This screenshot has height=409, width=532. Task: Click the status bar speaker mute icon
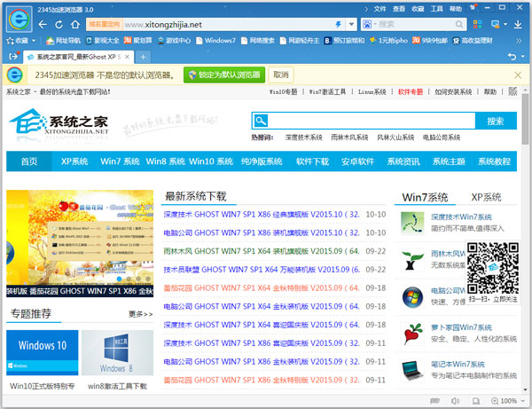(455, 401)
